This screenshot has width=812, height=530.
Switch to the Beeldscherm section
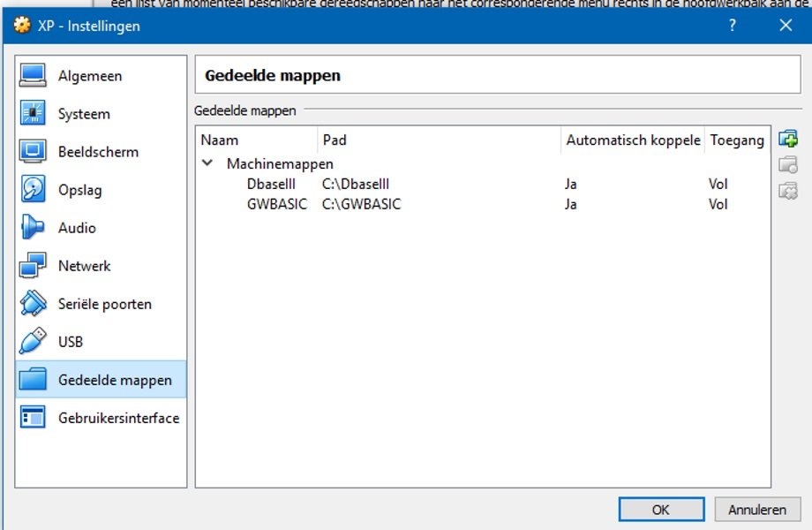point(101,151)
